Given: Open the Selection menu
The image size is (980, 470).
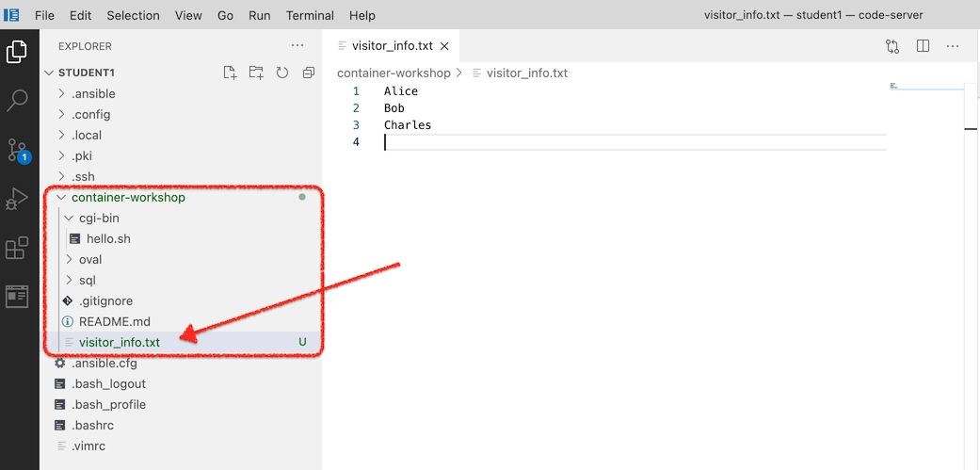Looking at the screenshot, I should click(133, 15).
